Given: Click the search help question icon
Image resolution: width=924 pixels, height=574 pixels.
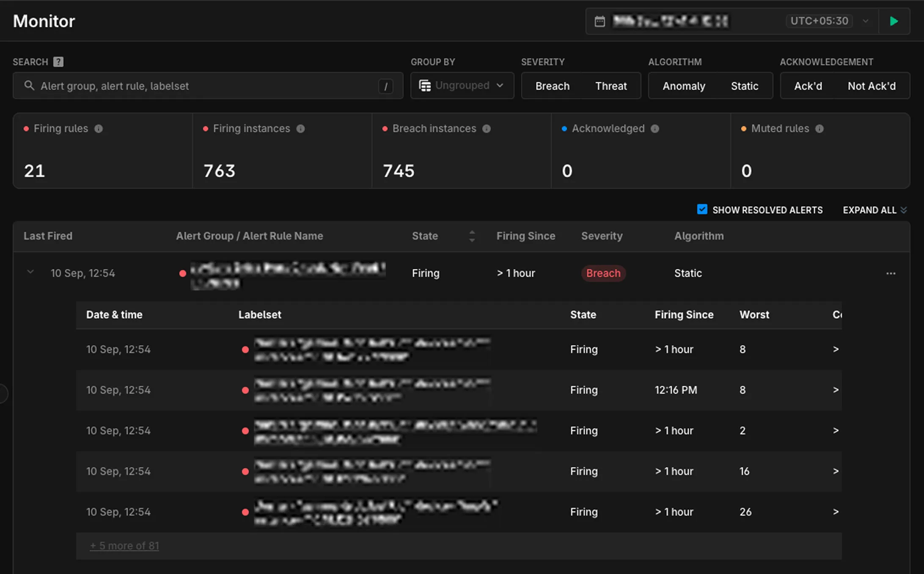Looking at the screenshot, I should pyautogui.click(x=58, y=62).
